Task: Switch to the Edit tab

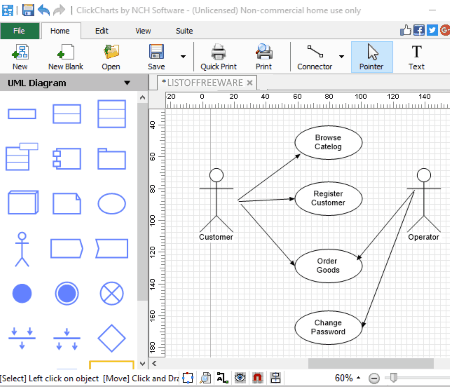Action: 102,31
